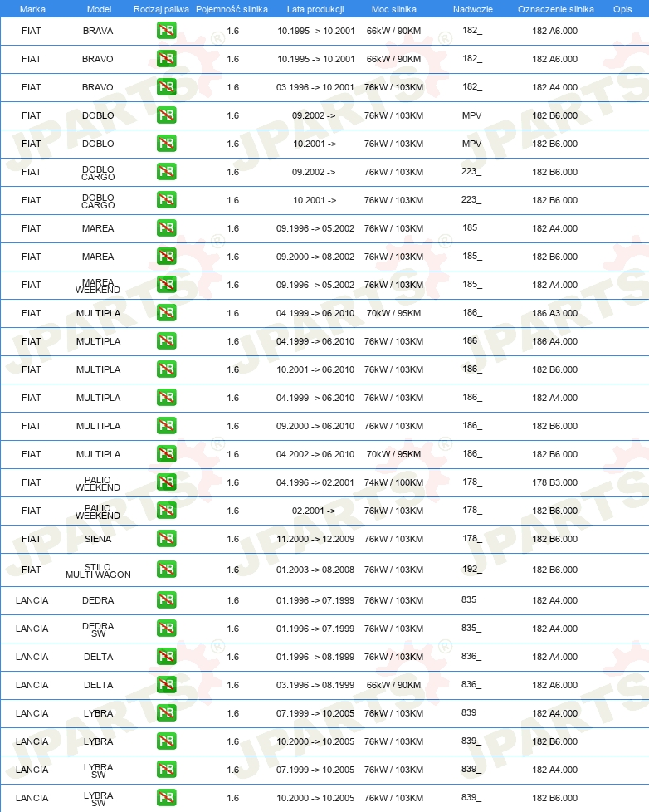This screenshot has width=649, height=812.
Task: Click the 02.2001 -> production date cell
Action: pyautogui.click(x=314, y=510)
